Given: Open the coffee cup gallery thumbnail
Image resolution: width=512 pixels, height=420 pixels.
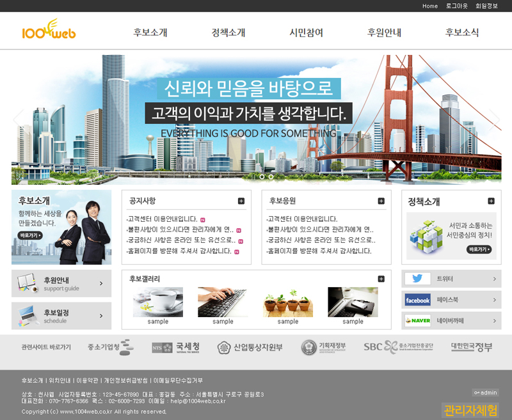Looking at the screenshot, I should [x=157, y=302].
